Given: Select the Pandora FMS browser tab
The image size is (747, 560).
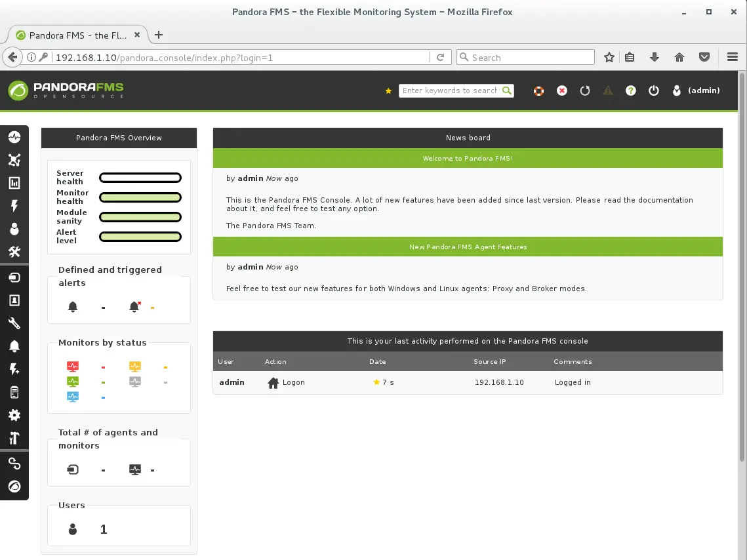Looking at the screenshot, I should 77,35.
